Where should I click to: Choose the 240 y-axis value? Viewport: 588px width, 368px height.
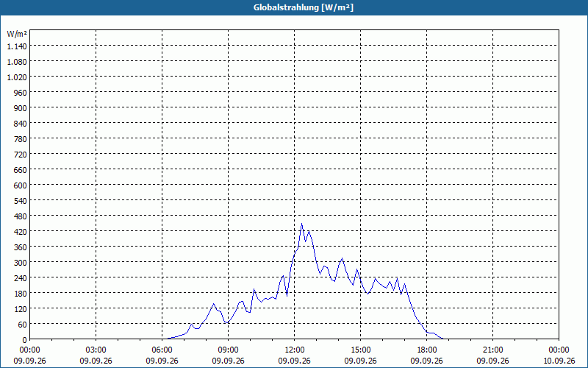point(21,278)
